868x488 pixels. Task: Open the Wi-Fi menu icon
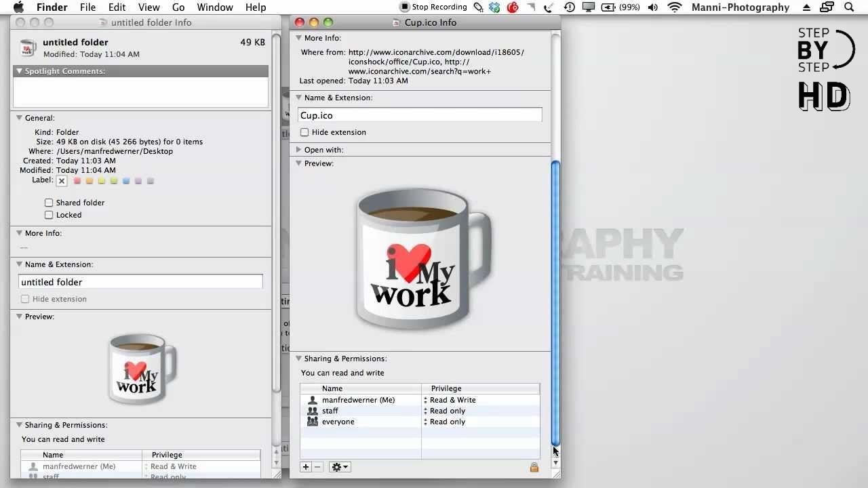pyautogui.click(x=674, y=7)
